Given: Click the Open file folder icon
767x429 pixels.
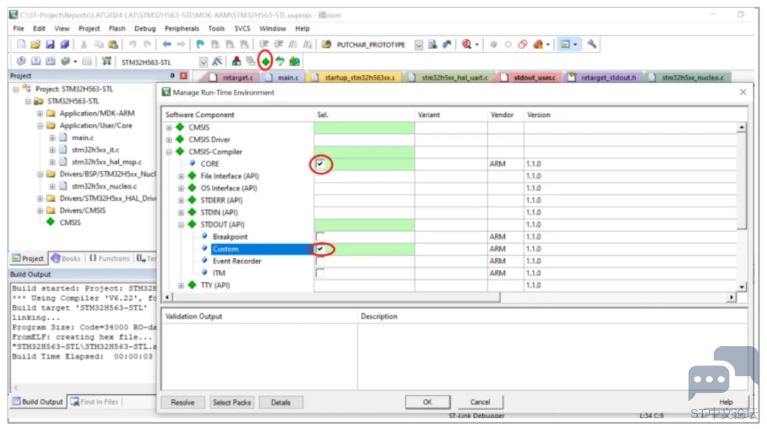Looking at the screenshot, I should pos(36,45).
